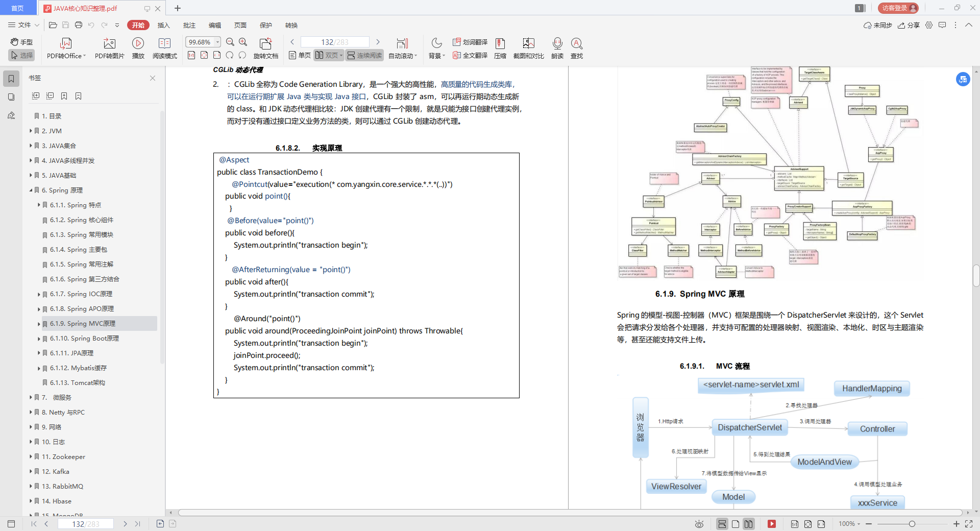The height and width of the screenshot is (531, 980).
Task: Switch to the 插入 ribbon tab
Action: click(x=163, y=25)
